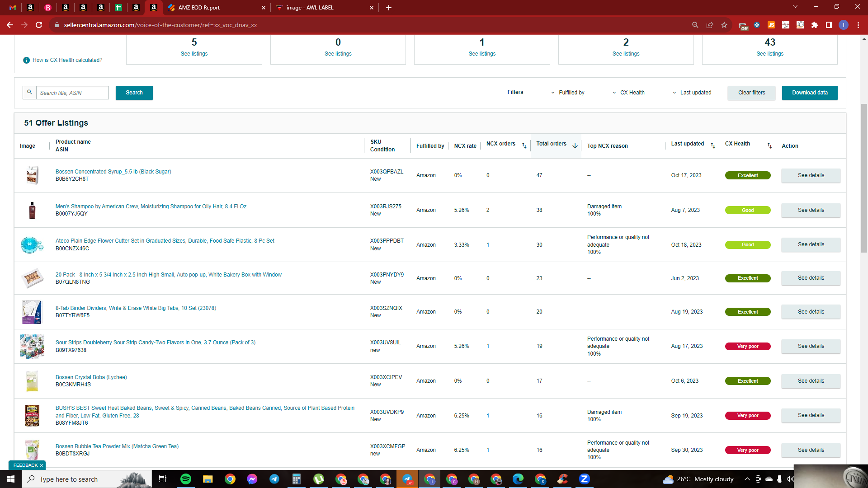Screen dimensions: 868x488
Task: See details for Bossen Concentrated Syrup
Action: click(x=811, y=175)
